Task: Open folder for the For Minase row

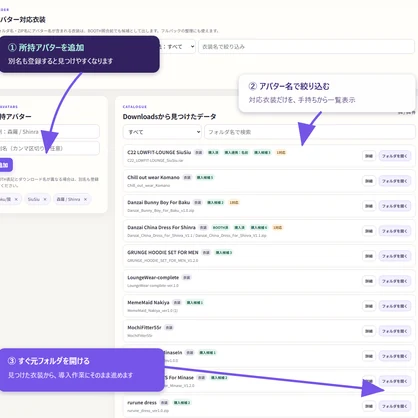Action: [395, 381]
